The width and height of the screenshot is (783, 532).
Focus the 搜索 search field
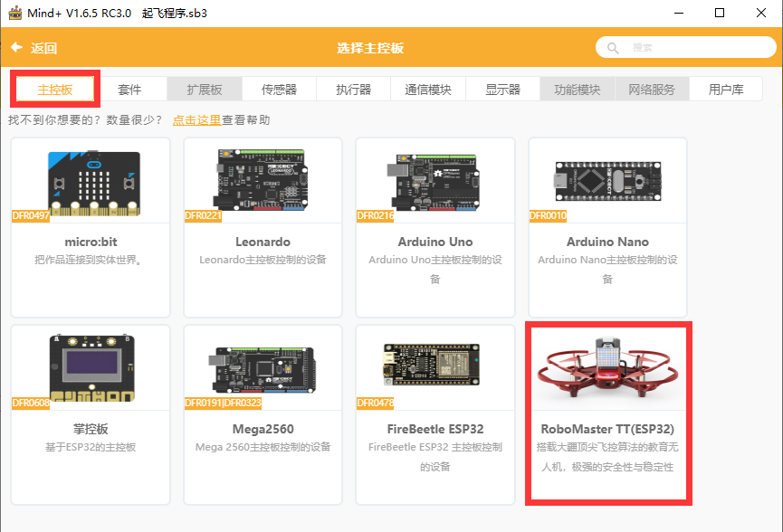pyautogui.click(x=685, y=47)
